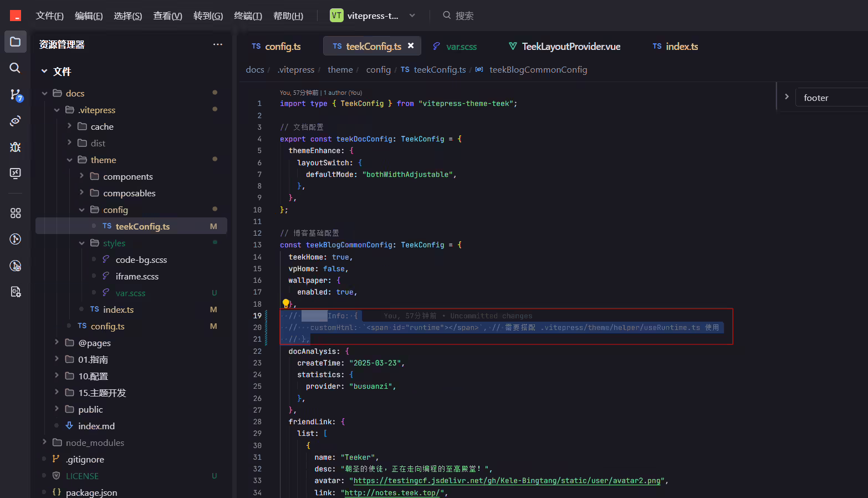Viewport: 868px width, 498px height.
Task: Open the Debug bug icon view
Action: [x=16, y=147]
